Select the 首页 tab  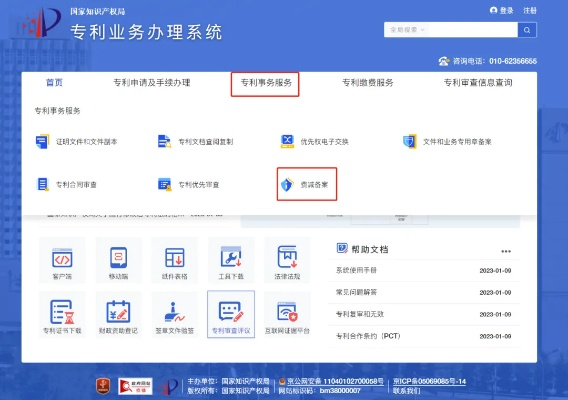point(54,83)
